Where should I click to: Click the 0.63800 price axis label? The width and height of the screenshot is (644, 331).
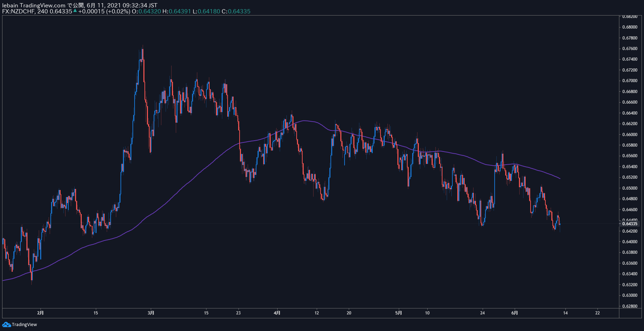coord(630,252)
